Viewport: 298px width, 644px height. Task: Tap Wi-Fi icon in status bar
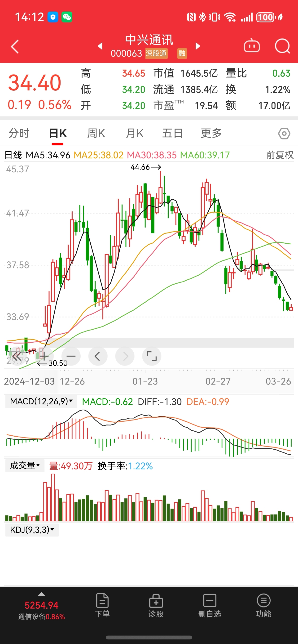230,17
